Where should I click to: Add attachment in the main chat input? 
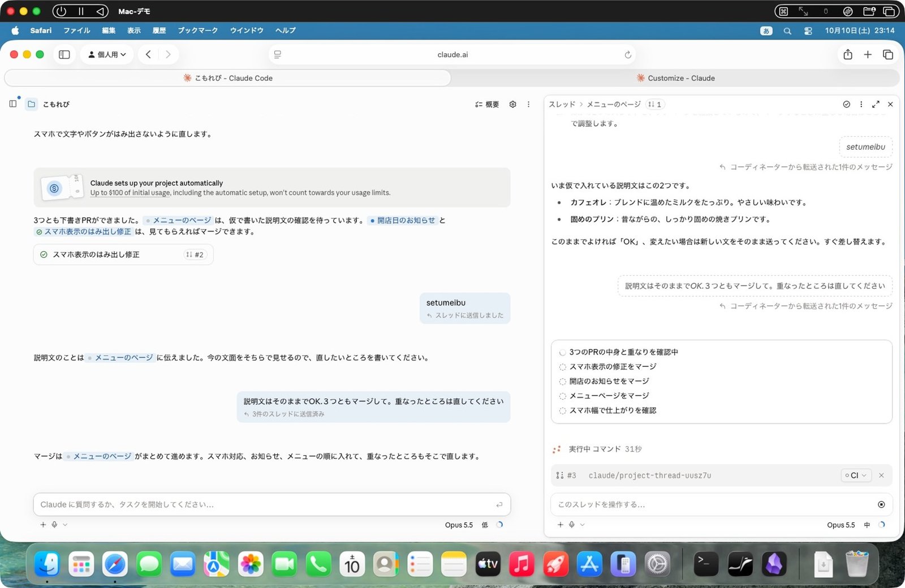43,525
